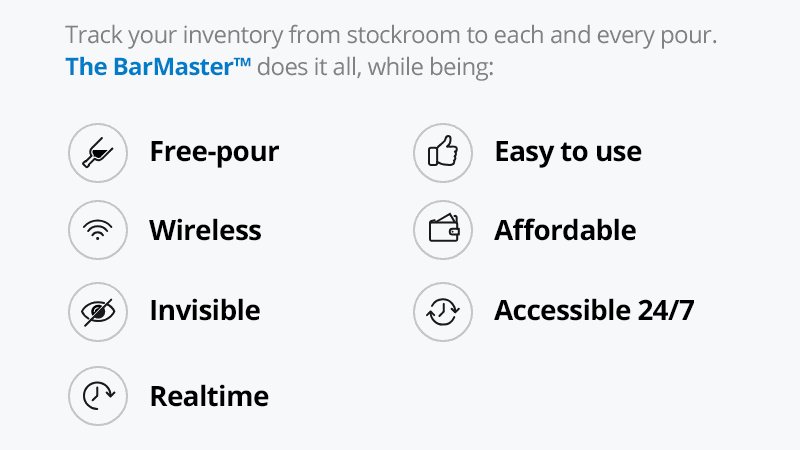Select the Free-pour feature label
The height and width of the screenshot is (450, 800).
[x=214, y=152]
